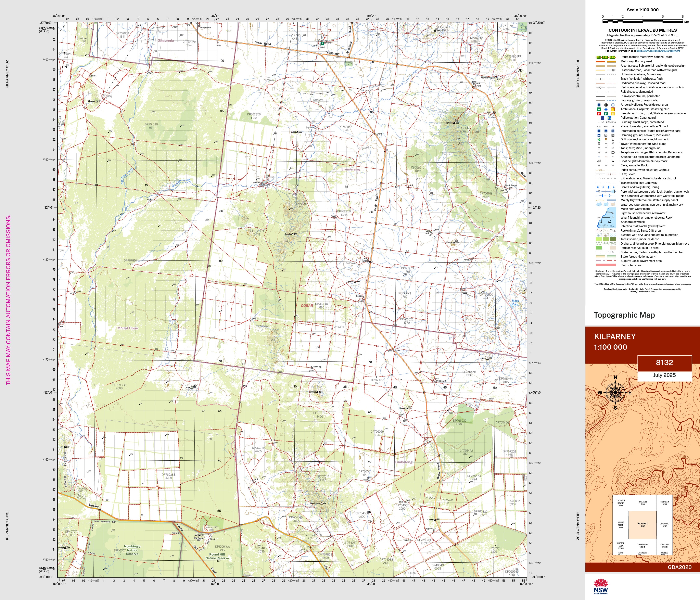The image size is (700, 600).
Task: Click the Mine (underground) crossed hammers icon
Action: (613, 148)
